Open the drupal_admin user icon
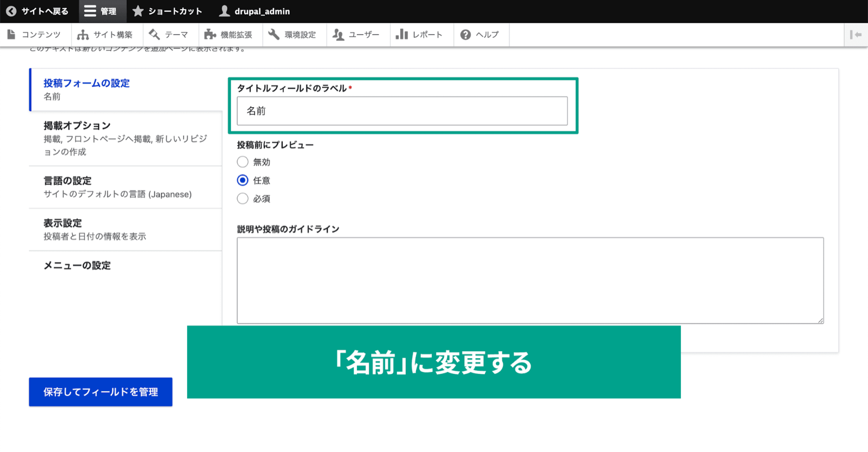868x452 pixels. [224, 11]
